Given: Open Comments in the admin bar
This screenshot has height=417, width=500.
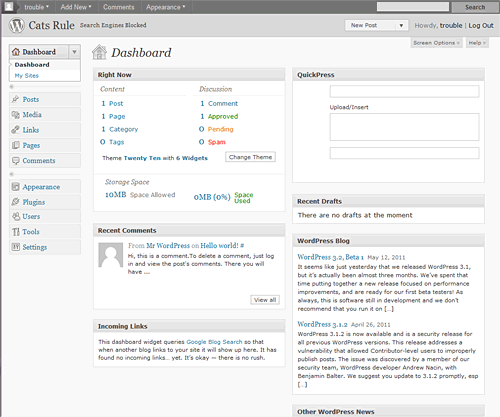Looking at the screenshot, I should click(119, 7).
